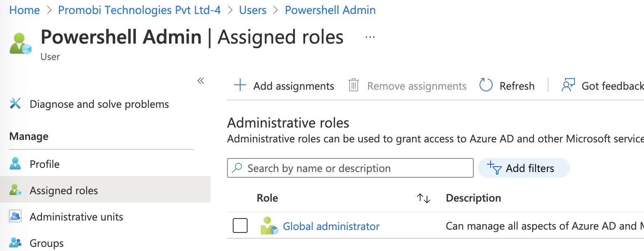
Task: Toggle Role sort arrows
Action: click(424, 198)
